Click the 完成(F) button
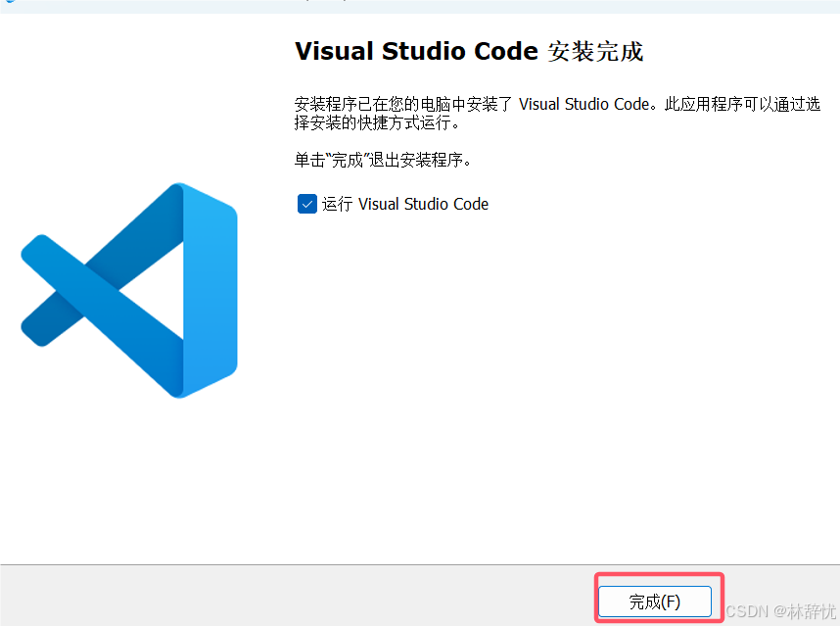The height and width of the screenshot is (626, 840). tap(655, 602)
